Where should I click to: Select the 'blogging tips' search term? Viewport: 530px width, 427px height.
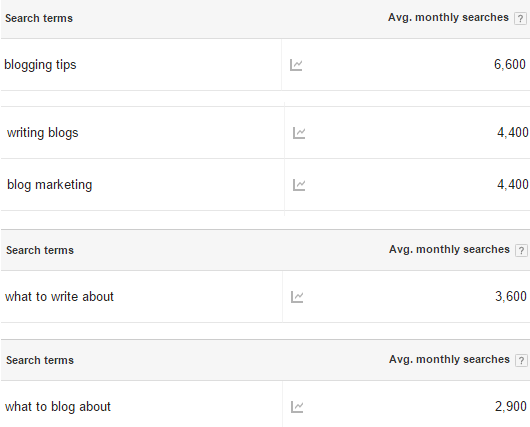(40, 65)
